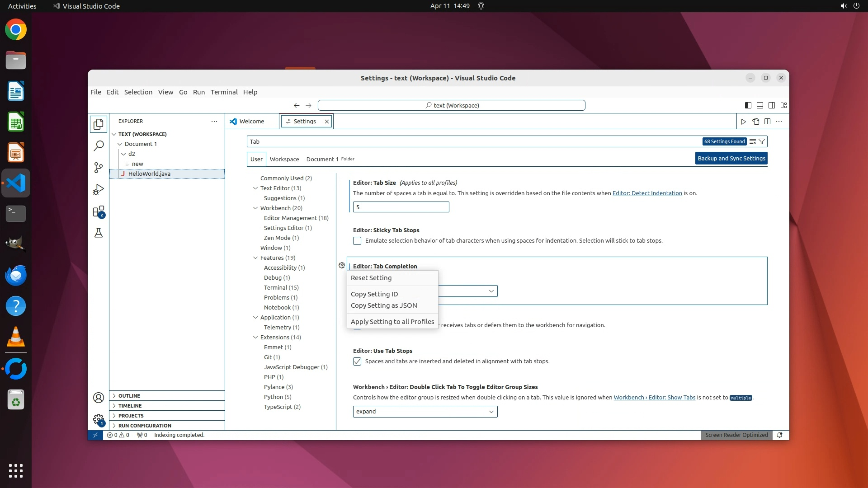The image size is (868, 488).
Task: Collapse the Workbench settings category
Action: tap(255, 208)
